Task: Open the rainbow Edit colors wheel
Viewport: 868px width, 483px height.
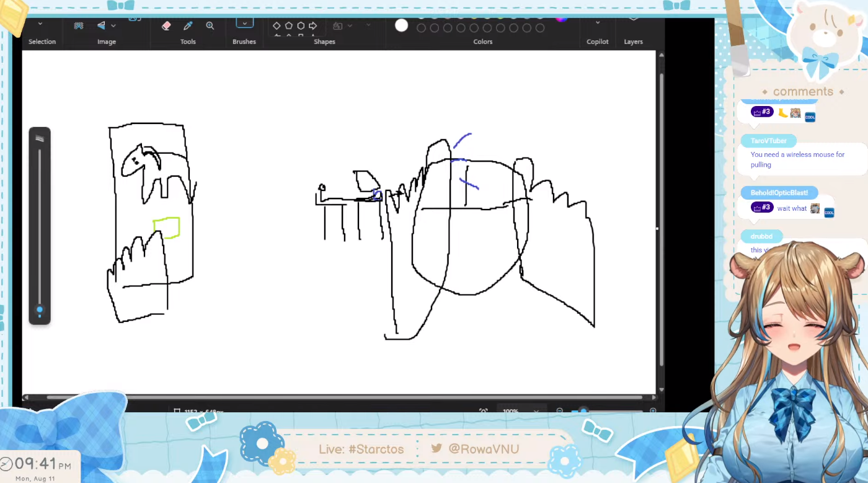Action: (x=561, y=19)
